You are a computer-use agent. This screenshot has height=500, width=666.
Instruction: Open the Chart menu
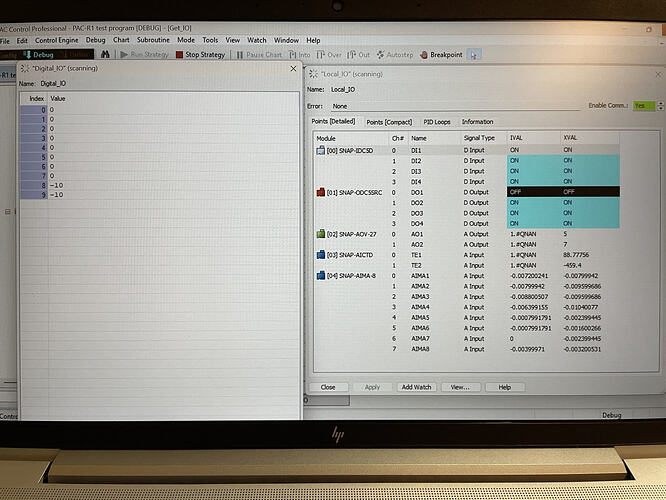[x=121, y=40]
